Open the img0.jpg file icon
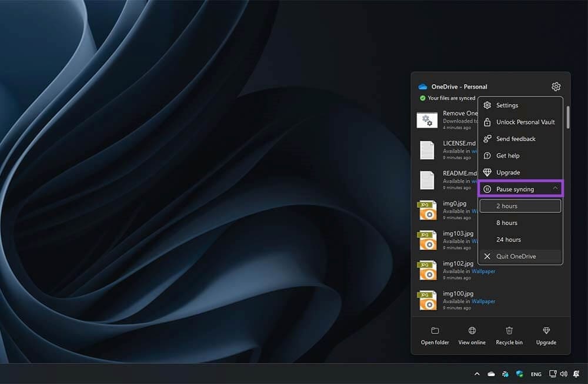The width and height of the screenshot is (588, 384). (427, 210)
